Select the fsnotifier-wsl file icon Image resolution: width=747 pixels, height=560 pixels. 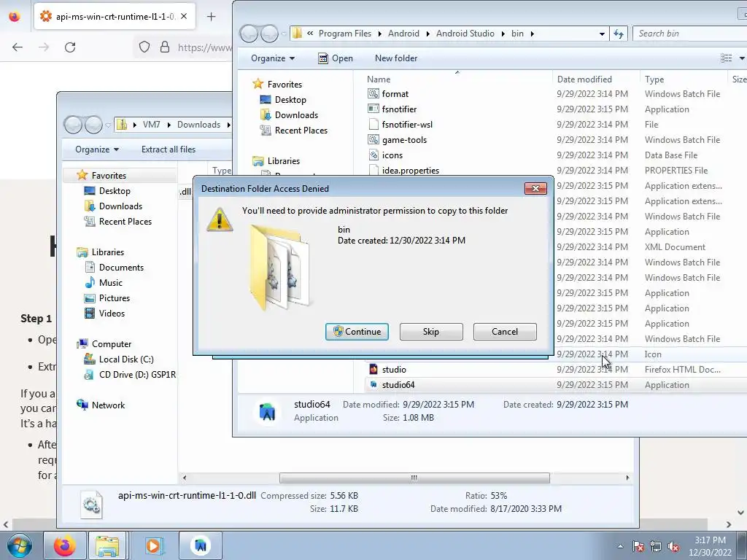pos(373,124)
